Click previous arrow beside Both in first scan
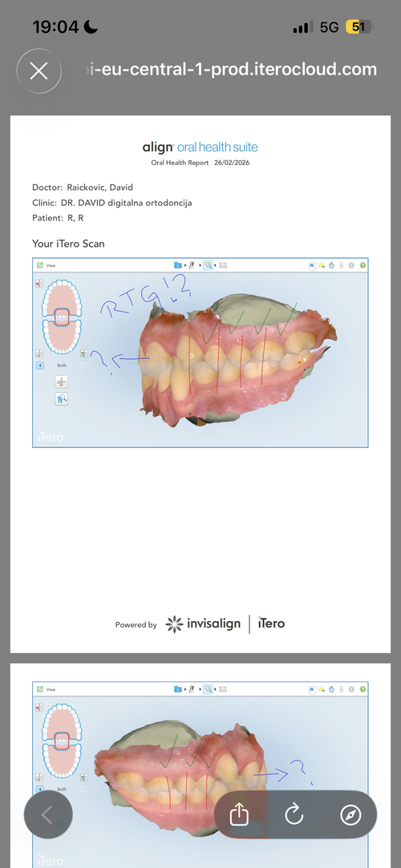Screen dimensions: 401x868 coord(40,365)
